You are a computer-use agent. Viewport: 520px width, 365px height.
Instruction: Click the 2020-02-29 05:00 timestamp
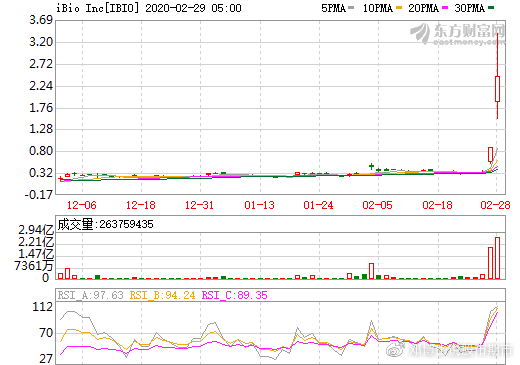click(193, 8)
